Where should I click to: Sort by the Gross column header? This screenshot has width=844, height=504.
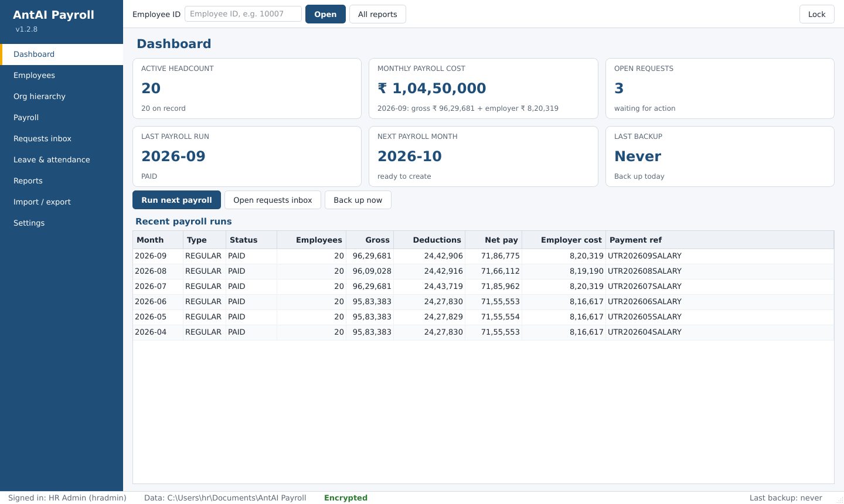tap(370, 240)
